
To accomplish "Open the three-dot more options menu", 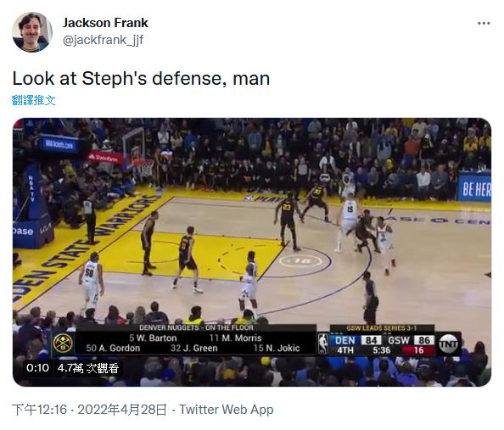I will (484, 24).
